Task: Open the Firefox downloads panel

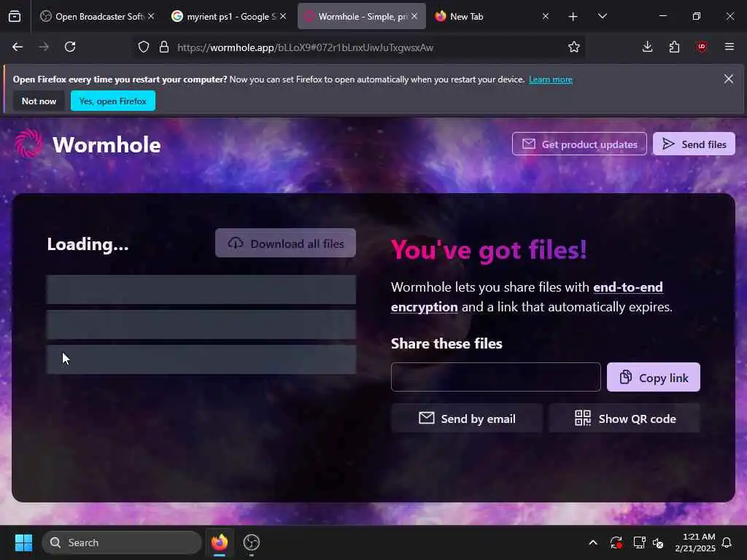Action: [x=648, y=47]
